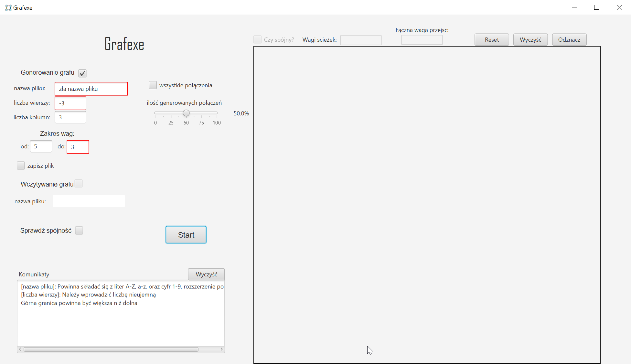This screenshot has height=364, width=631.
Task: Click the "Łączna waga przejsc" field
Action: click(422, 39)
